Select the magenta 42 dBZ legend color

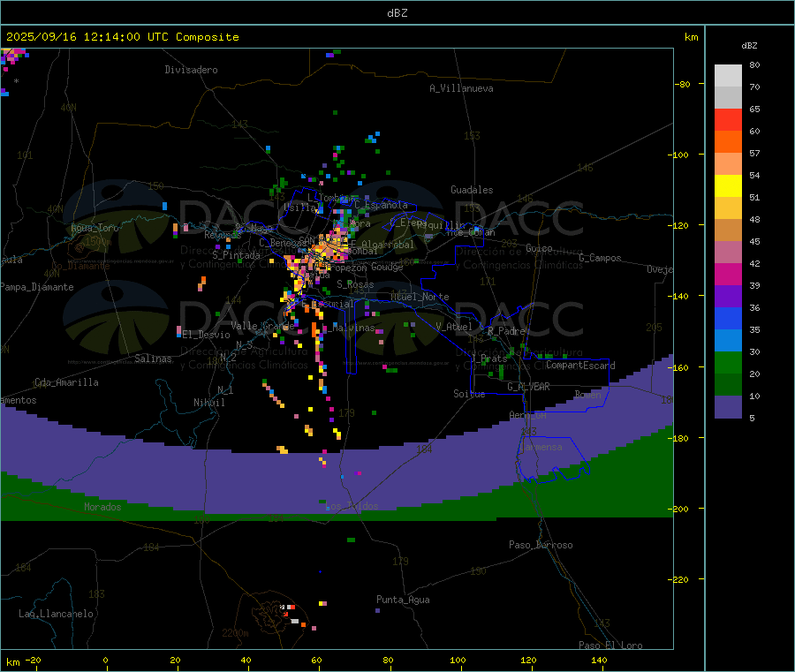pyautogui.click(x=728, y=274)
